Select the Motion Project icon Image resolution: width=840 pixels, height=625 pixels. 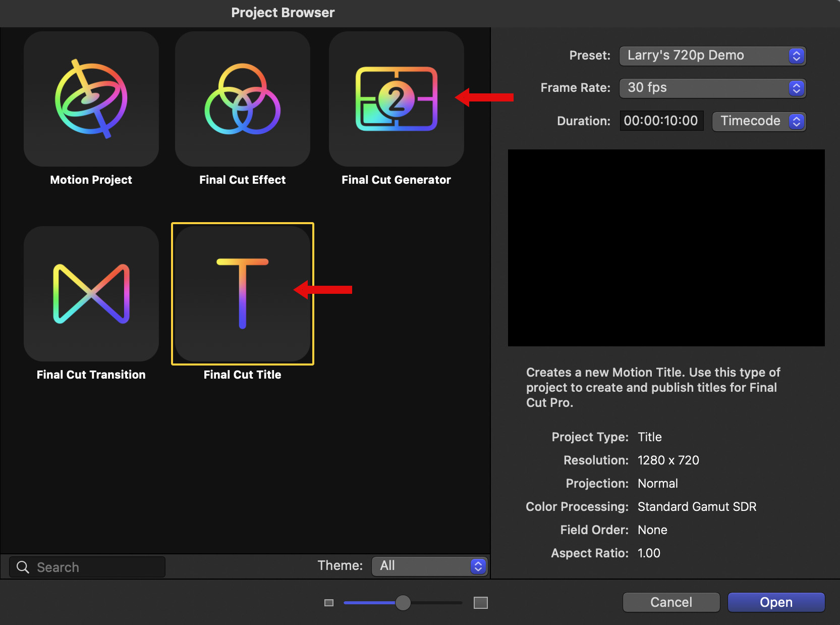[x=91, y=99]
